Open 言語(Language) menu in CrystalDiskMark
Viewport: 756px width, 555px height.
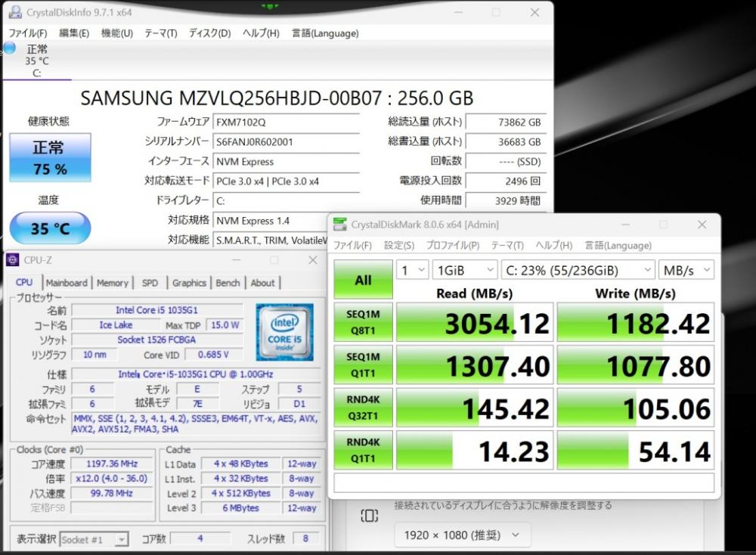point(618,246)
